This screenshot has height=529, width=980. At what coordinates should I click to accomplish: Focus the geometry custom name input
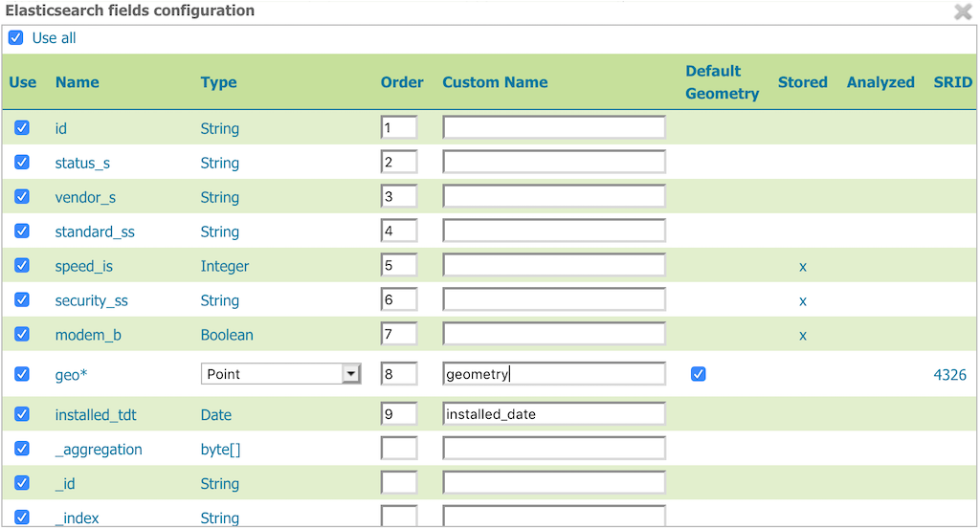coord(553,374)
